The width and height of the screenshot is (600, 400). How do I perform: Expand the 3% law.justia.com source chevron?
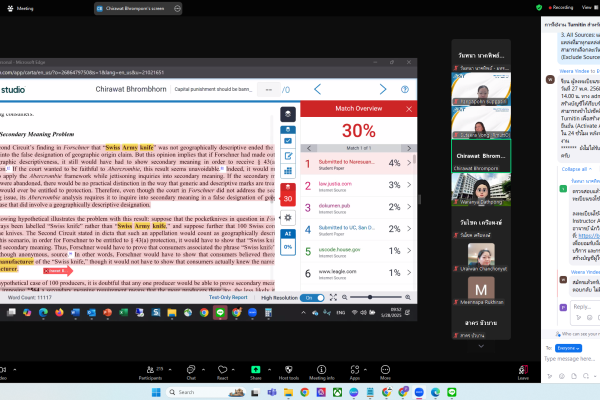409,185
